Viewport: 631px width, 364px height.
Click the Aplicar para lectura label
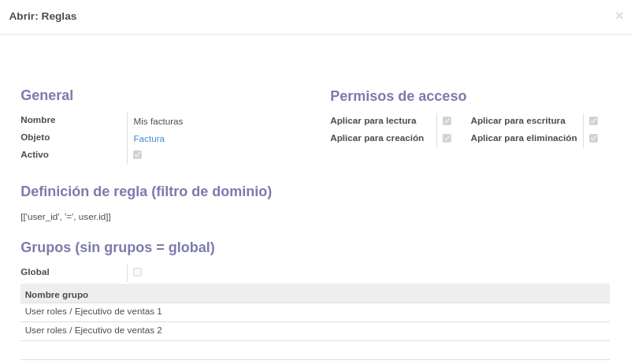click(x=373, y=121)
